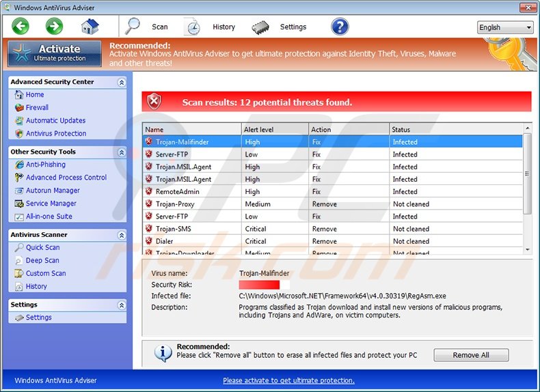Click the Advanced Process Control icon
Viewport: 540px width, 392px height.
tap(19, 178)
